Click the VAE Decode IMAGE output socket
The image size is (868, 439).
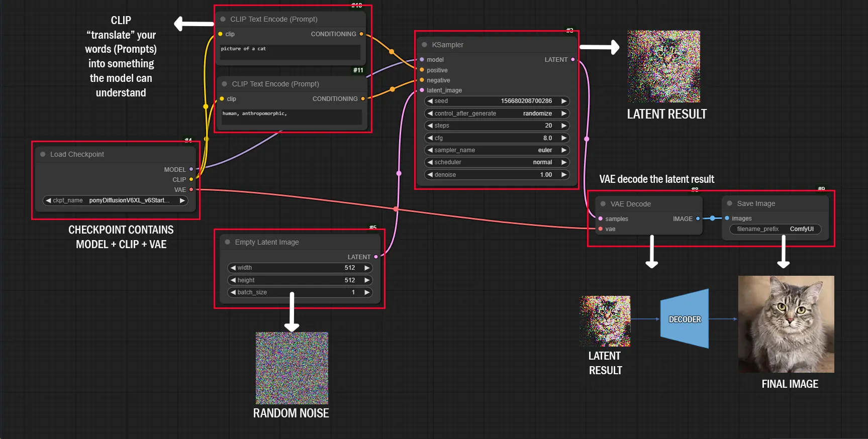pos(698,218)
